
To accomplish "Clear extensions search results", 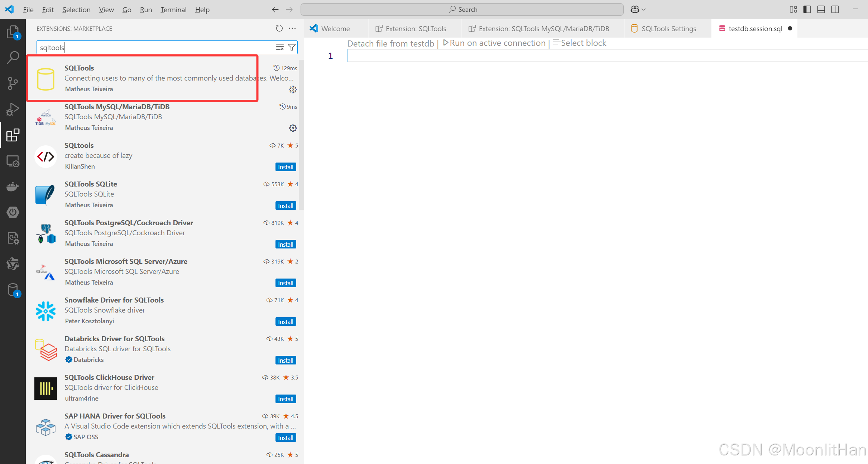I will tap(280, 47).
